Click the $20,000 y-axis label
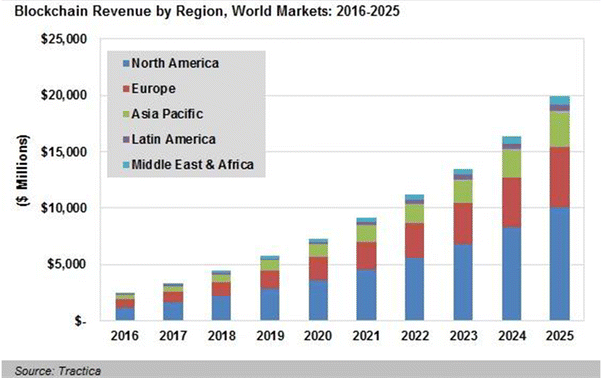This screenshot has width=602, height=378. click(64, 95)
